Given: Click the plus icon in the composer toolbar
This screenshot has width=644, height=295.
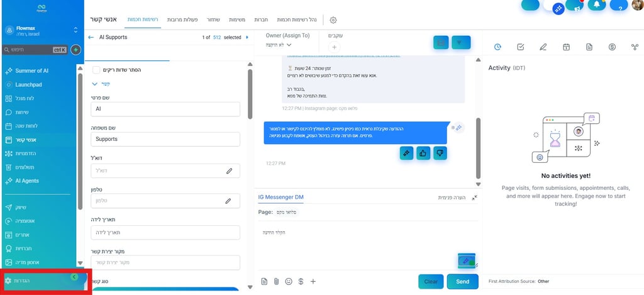Looking at the screenshot, I should [313, 281].
